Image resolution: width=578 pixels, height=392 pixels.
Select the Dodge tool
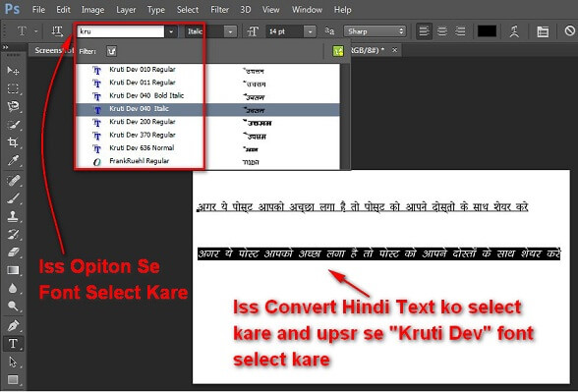(13, 306)
